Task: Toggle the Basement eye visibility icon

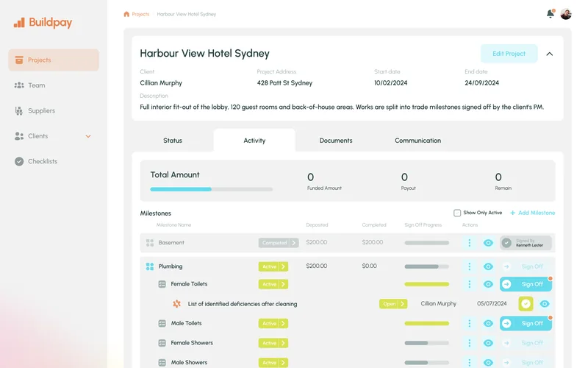Action: (488, 243)
